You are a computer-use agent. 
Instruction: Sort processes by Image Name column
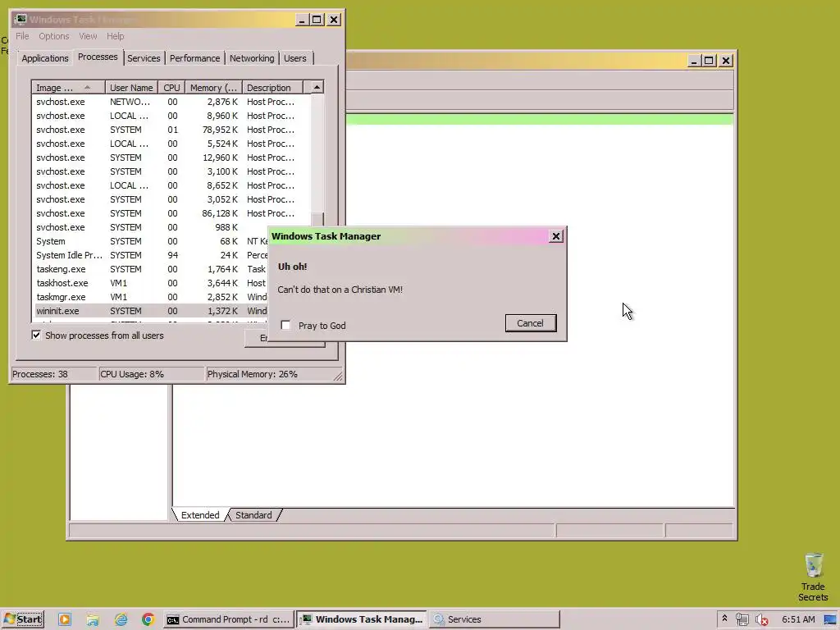click(x=68, y=87)
